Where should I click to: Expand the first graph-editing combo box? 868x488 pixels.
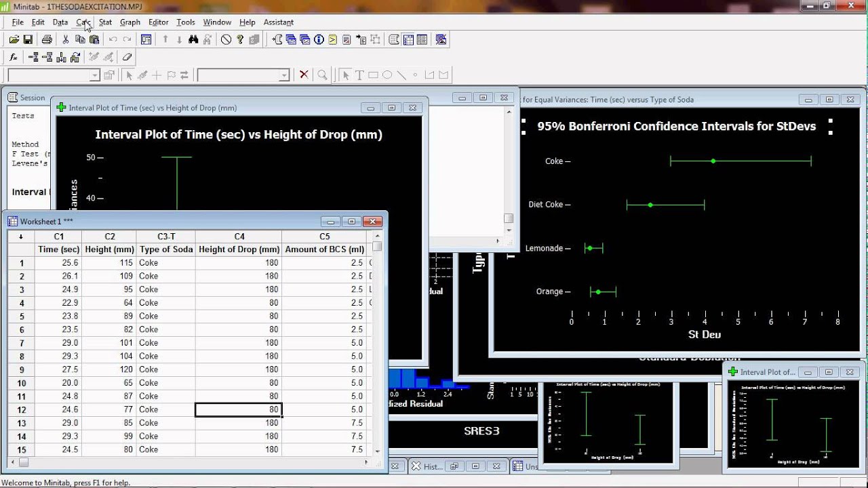(94, 75)
